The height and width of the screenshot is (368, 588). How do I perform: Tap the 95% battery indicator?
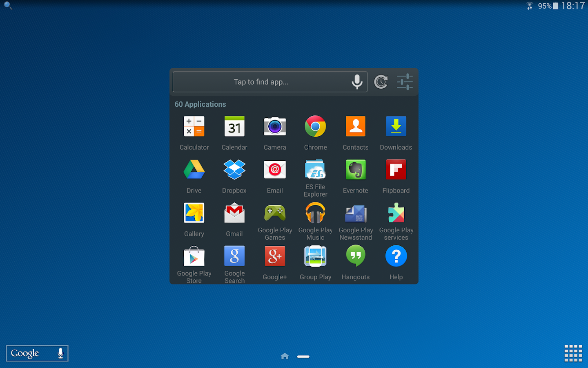pyautogui.click(x=548, y=6)
